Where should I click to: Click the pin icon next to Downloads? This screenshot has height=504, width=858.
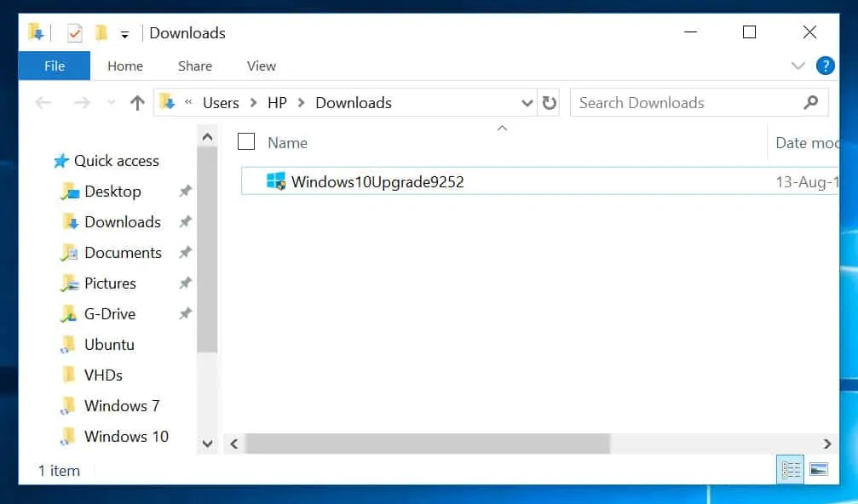[186, 221]
